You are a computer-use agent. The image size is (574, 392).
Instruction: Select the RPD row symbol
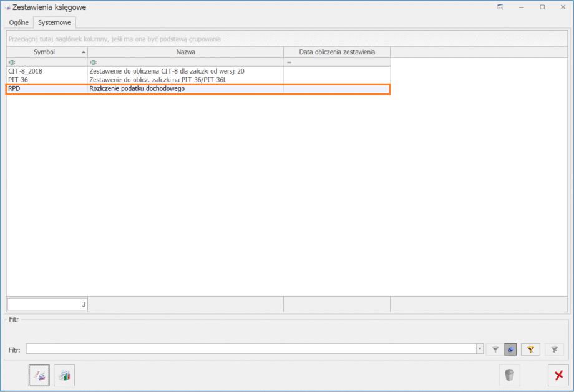14,88
